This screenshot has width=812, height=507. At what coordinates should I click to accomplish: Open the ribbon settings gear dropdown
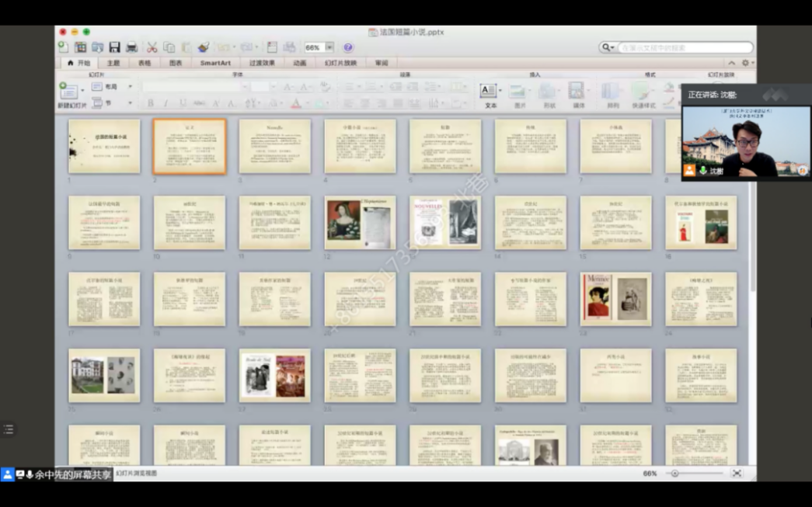tap(747, 63)
